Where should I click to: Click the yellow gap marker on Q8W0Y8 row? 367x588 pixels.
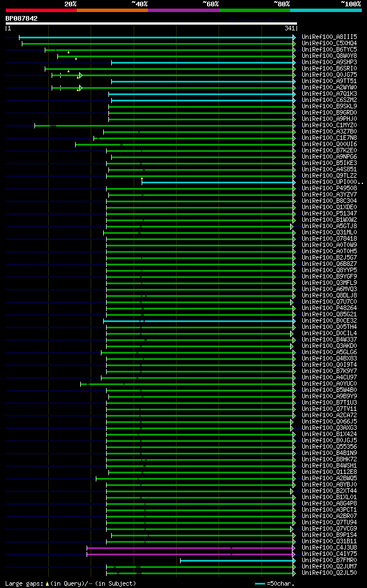coord(76,58)
